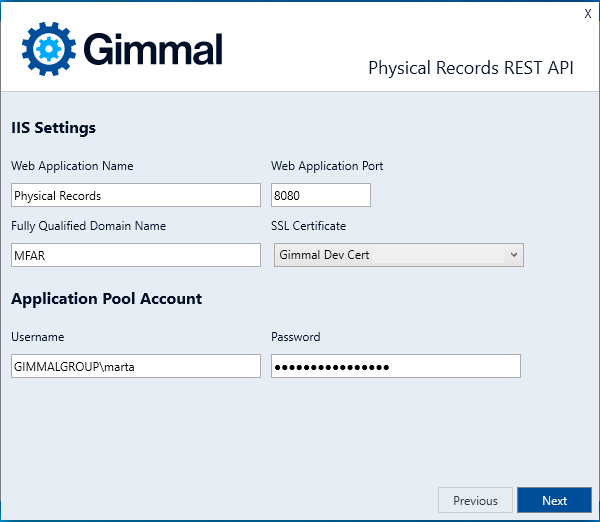600x522 pixels.
Task: Select the Web Application Port field
Action: tap(321, 195)
